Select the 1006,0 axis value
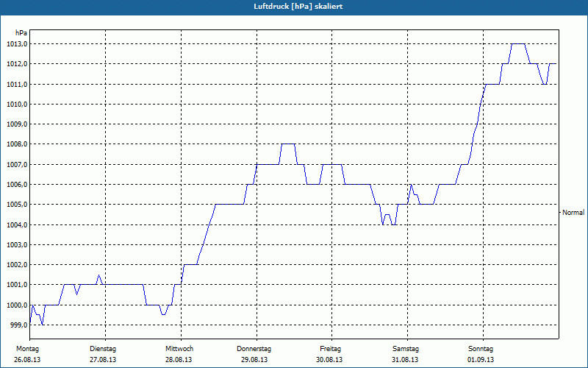Image resolution: width=588 pixels, height=368 pixels. tap(17, 185)
